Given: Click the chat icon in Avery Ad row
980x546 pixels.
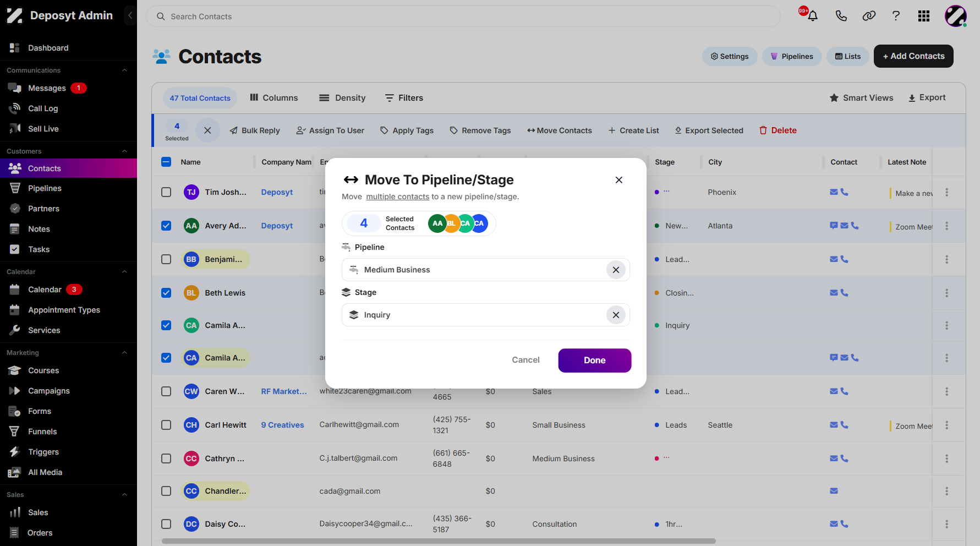Looking at the screenshot, I should point(834,226).
